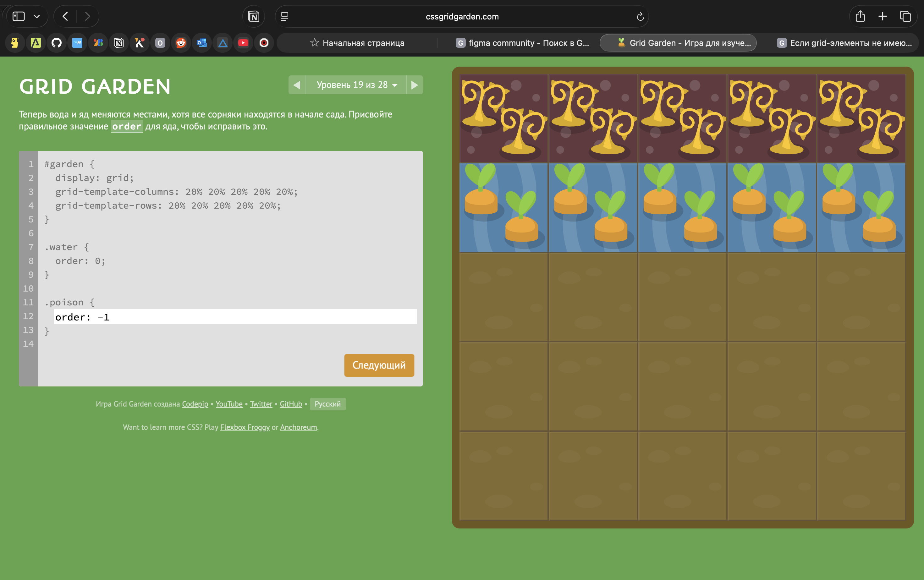Expand the sidebar tab groups chevron
Image resolution: width=924 pixels, height=580 pixels.
pos(37,16)
